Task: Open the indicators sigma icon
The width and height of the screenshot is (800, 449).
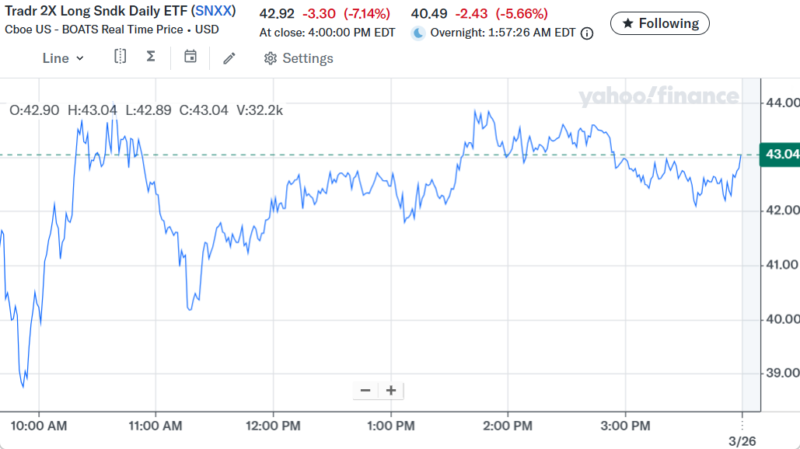Action: (151, 57)
